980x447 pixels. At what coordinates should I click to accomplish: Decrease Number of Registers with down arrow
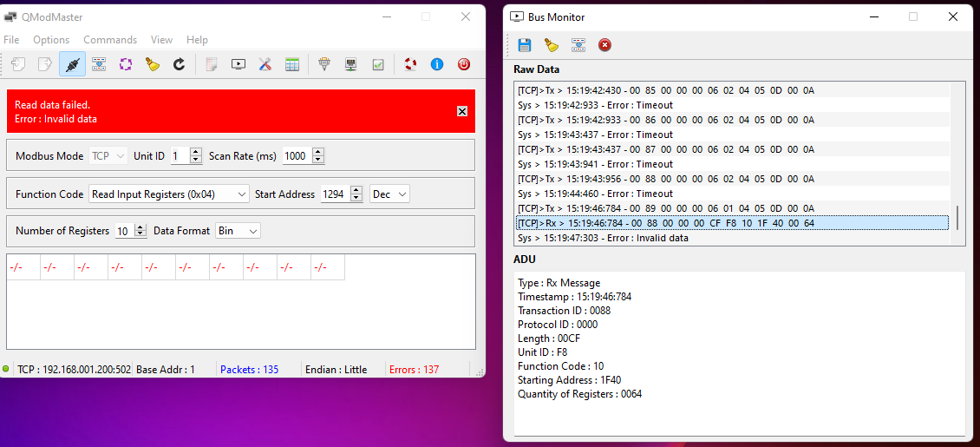(x=140, y=234)
